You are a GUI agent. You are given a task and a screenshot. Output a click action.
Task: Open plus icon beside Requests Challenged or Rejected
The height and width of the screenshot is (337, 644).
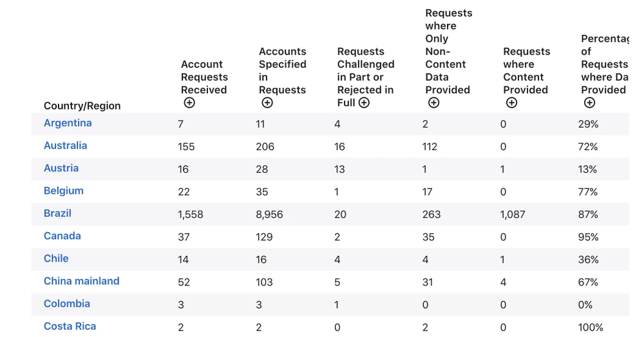pyautogui.click(x=364, y=103)
